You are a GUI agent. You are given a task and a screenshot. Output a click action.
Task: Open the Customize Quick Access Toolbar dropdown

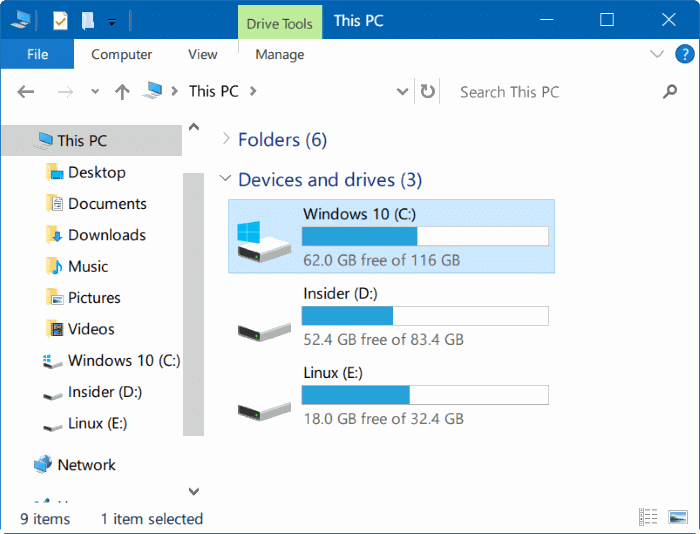112,21
